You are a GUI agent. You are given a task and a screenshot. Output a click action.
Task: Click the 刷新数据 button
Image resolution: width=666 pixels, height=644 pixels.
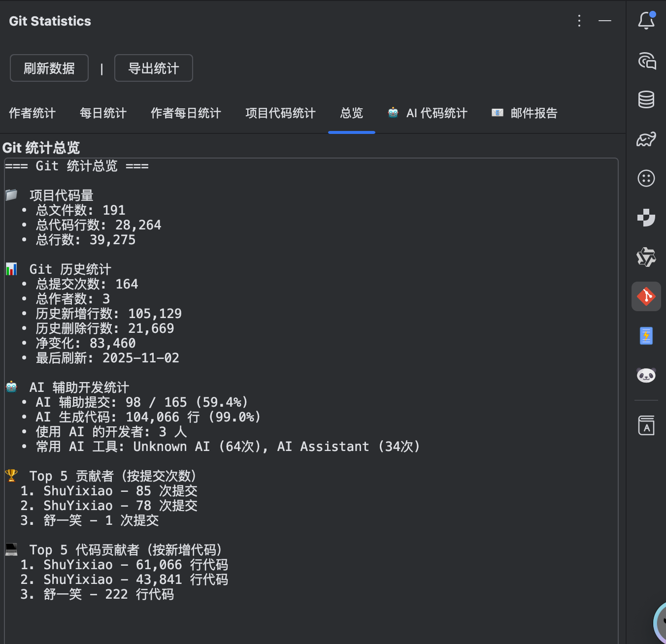[x=49, y=67]
